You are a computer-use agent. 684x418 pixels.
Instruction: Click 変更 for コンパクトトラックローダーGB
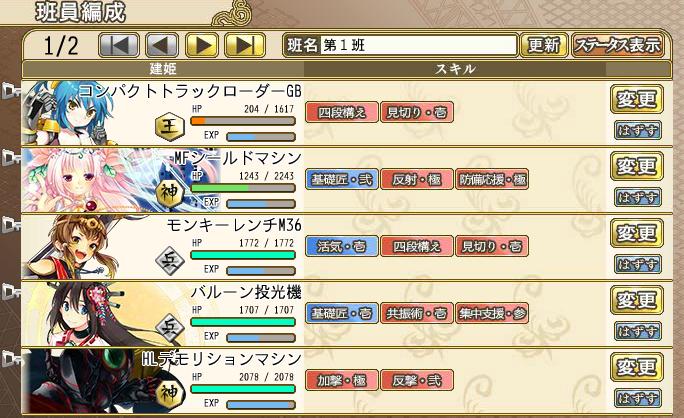(x=637, y=99)
